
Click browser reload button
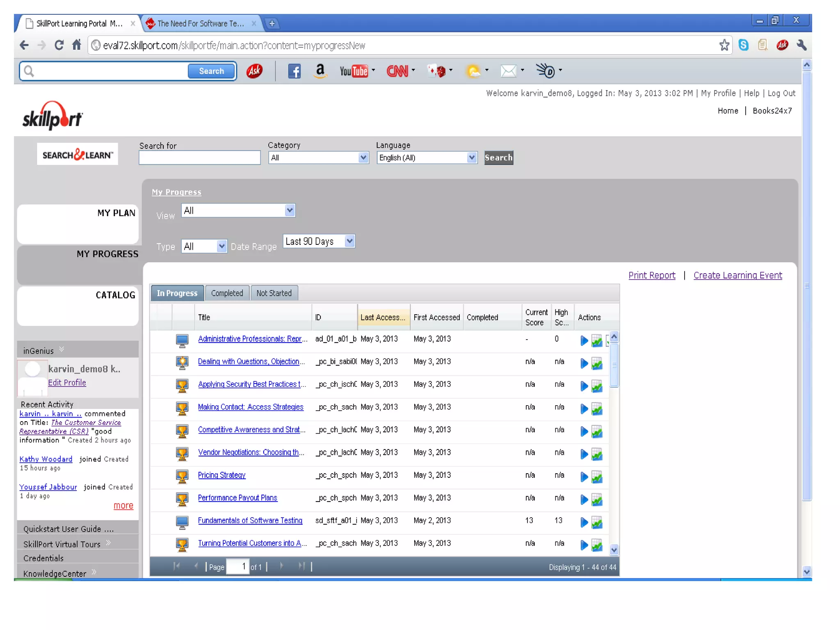59,45
